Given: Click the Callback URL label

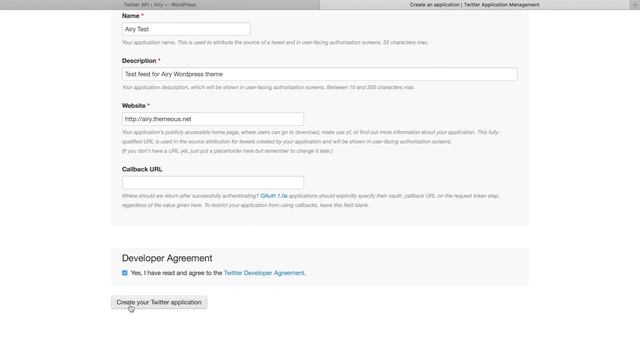Looking at the screenshot, I should click(x=142, y=169).
